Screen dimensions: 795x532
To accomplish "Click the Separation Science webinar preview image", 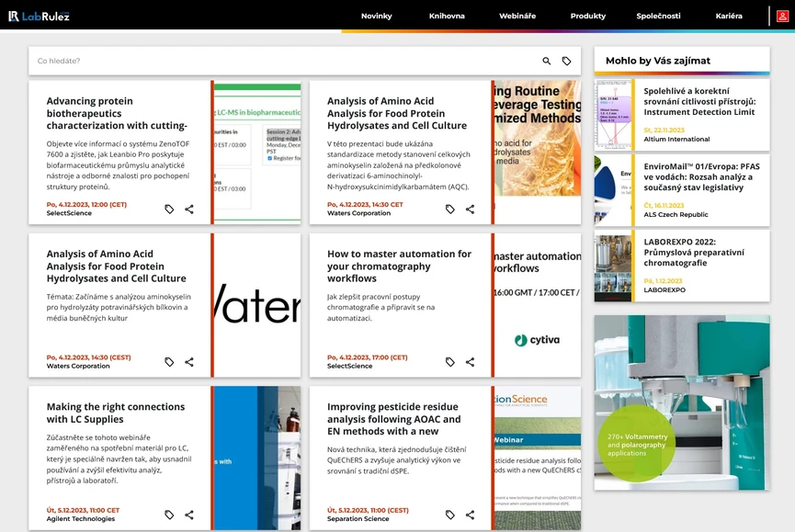I will coord(538,458).
